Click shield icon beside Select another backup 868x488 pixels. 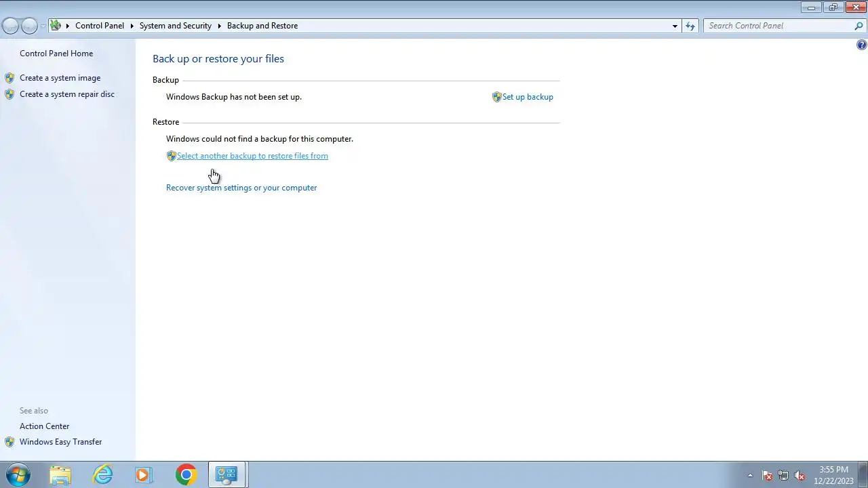(x=171, y=156)
